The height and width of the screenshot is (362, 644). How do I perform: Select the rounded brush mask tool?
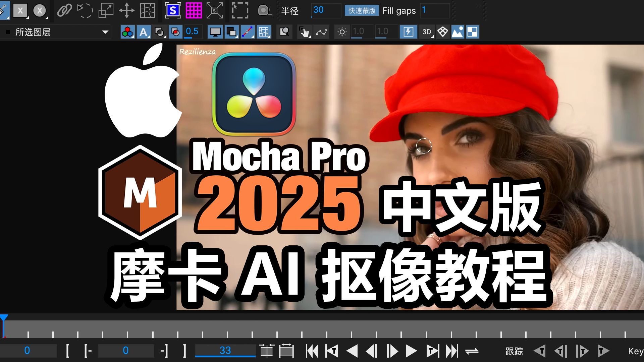(x=264, y=11)
